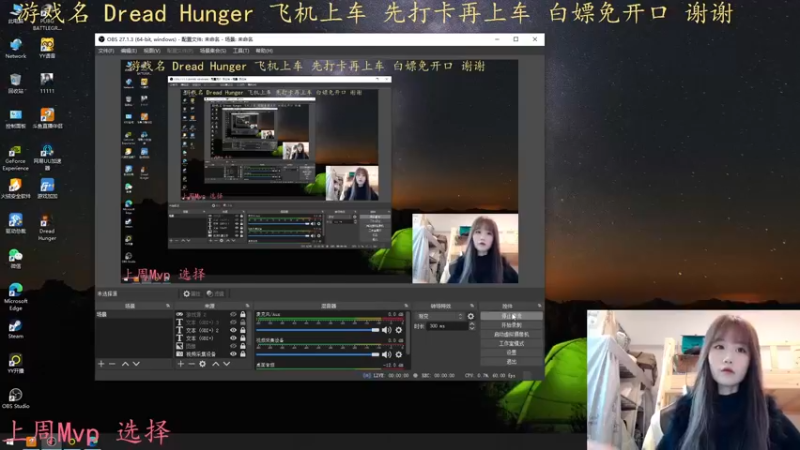Viewport: 800px width, 450px height.
Task: Open the YY开播 desktop shortcut
Action: pos(16,364)
